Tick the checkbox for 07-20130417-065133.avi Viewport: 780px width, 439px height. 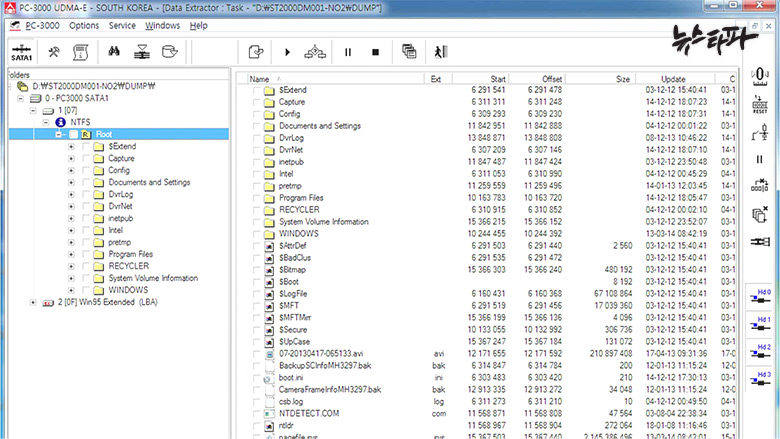[256, 354]
